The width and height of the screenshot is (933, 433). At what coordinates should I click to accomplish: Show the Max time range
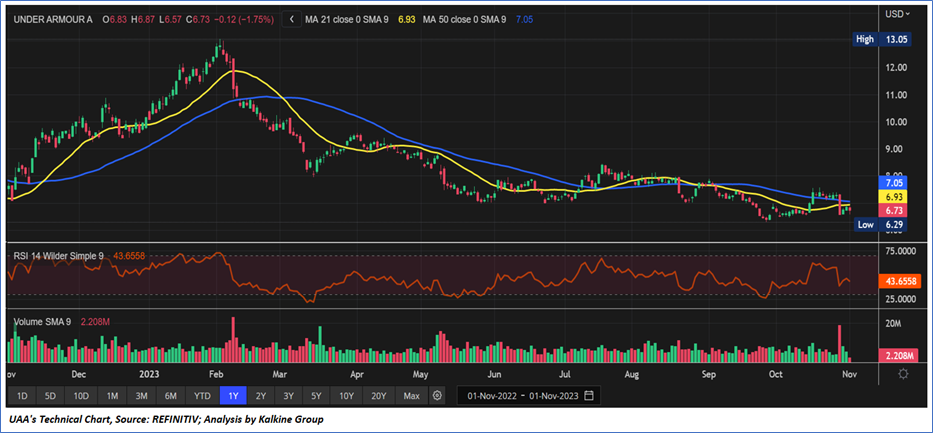pos(411,396)
